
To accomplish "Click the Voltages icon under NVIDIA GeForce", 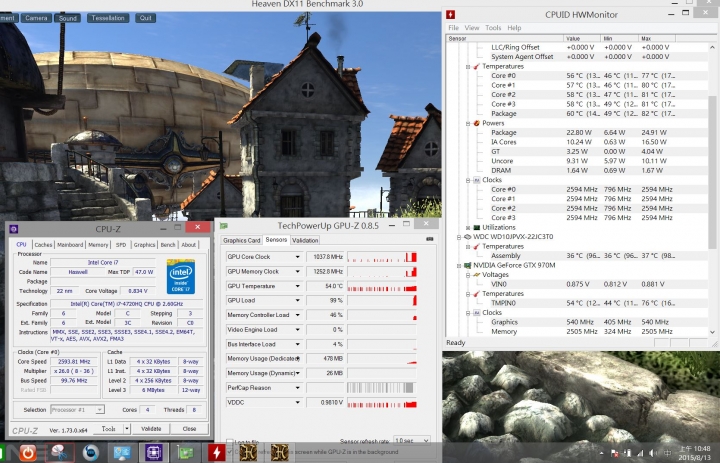I will [x=477, y=275].
